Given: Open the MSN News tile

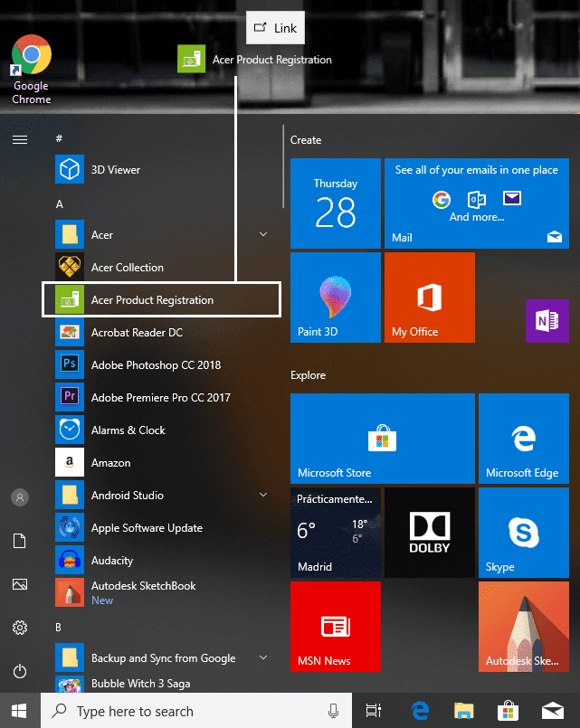Looking at the screenshot, I should click(336, 627).
